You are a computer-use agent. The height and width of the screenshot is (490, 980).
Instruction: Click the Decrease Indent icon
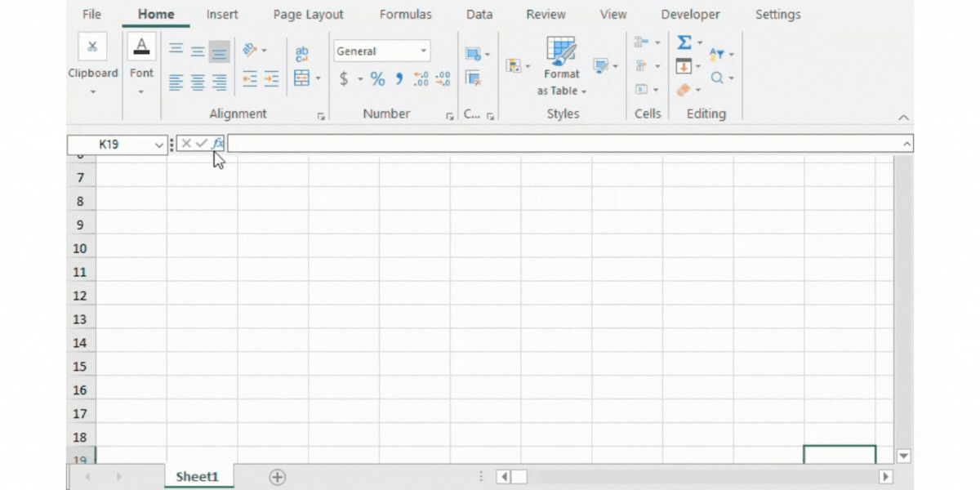pyautogui.click(x=250, y=79)
